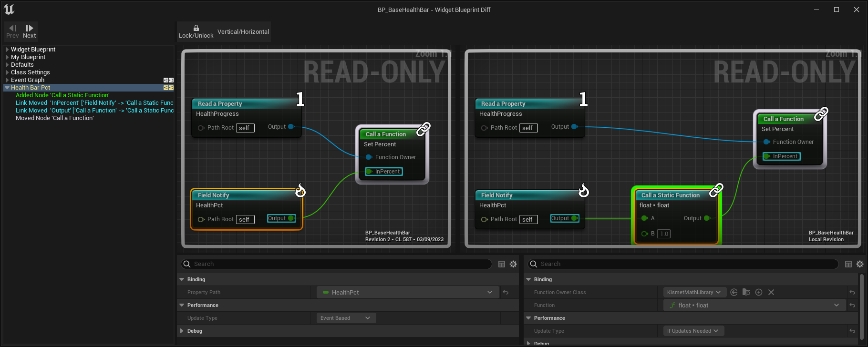Expand the Defaults tree item

coord(7,65)
